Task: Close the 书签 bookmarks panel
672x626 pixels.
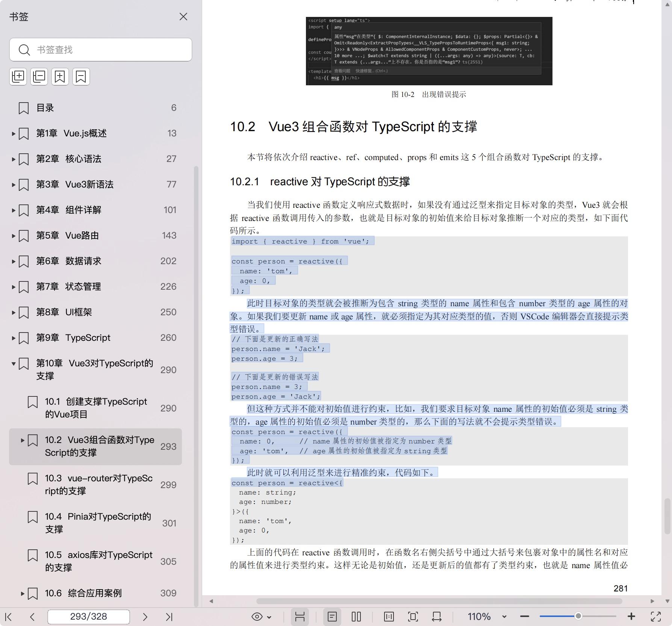Action: point(183,17)
